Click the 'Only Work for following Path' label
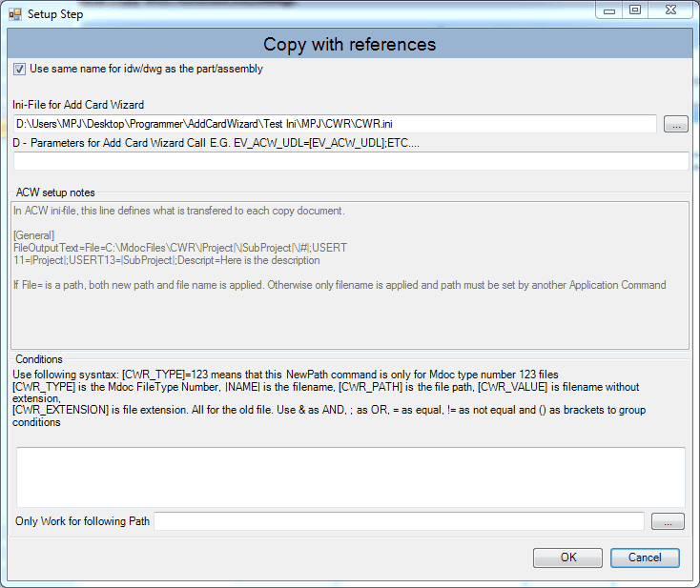 pos(82,521)
